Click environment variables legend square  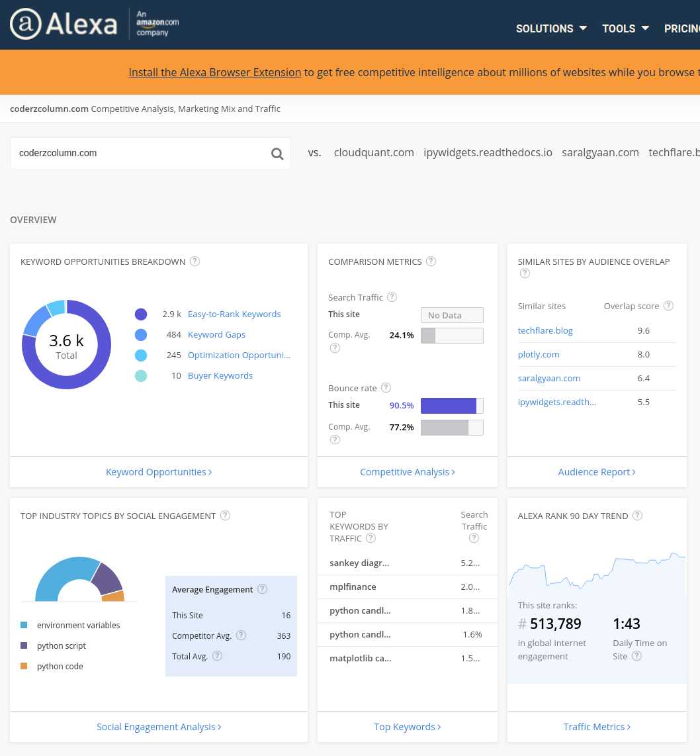(24, 625)
